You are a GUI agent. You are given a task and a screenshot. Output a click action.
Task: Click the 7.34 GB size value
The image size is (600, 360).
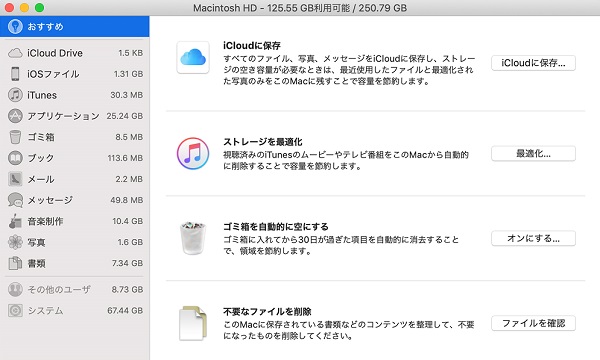(127, 263)
